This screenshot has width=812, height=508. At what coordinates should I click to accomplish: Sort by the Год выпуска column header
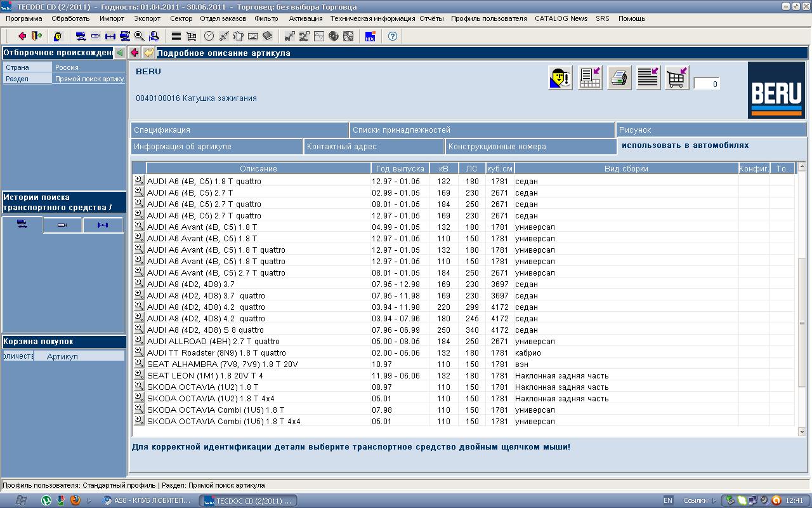coord(400,168)
